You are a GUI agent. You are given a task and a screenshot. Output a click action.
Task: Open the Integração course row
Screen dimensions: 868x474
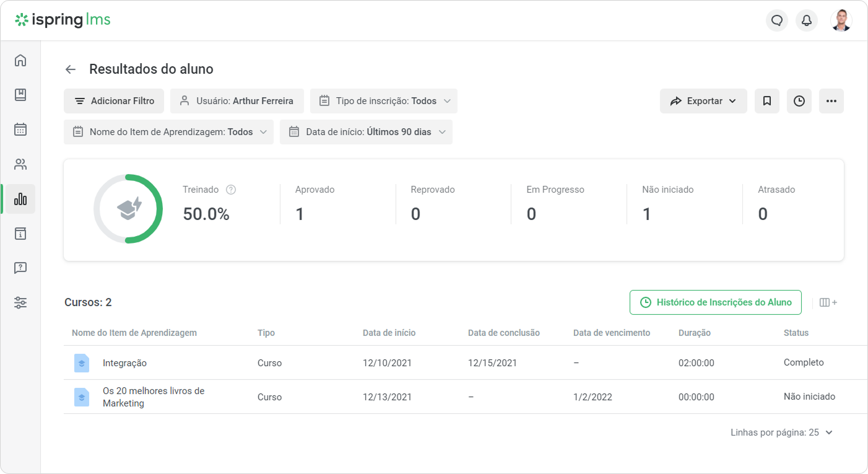click(x=124, y=363)
